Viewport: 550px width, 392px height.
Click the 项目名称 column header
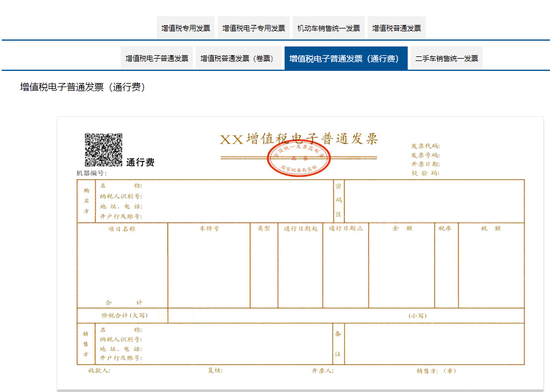[x=122, y=229]
